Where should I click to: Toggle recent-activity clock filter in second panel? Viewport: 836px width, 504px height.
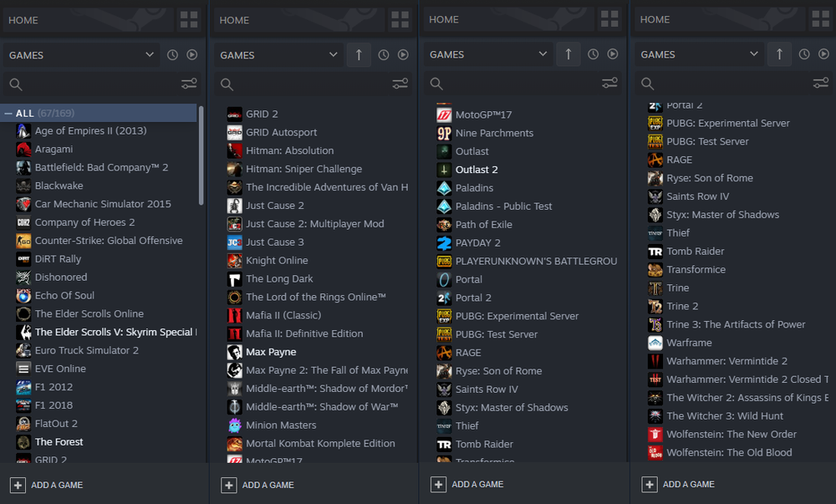(x=384, y=55)
